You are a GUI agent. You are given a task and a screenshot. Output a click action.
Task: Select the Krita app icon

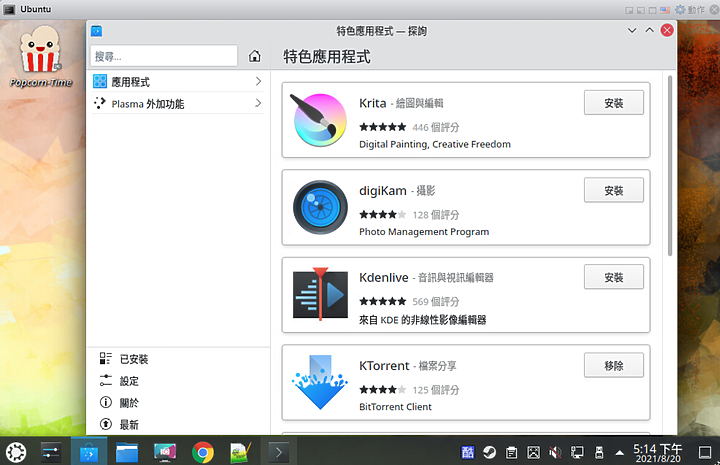click(x=320, y=120)
